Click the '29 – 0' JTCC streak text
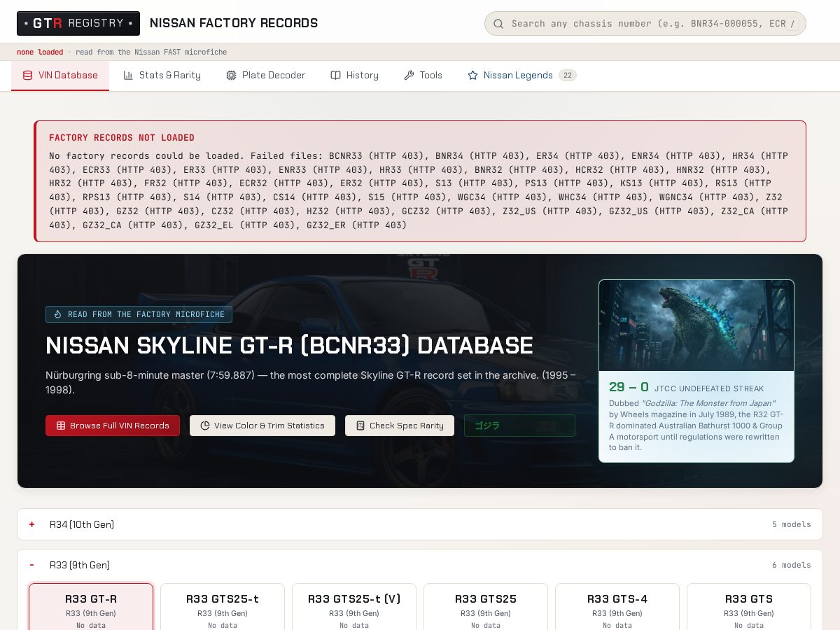The image size is (840, 630). click(x=629, y=387)
